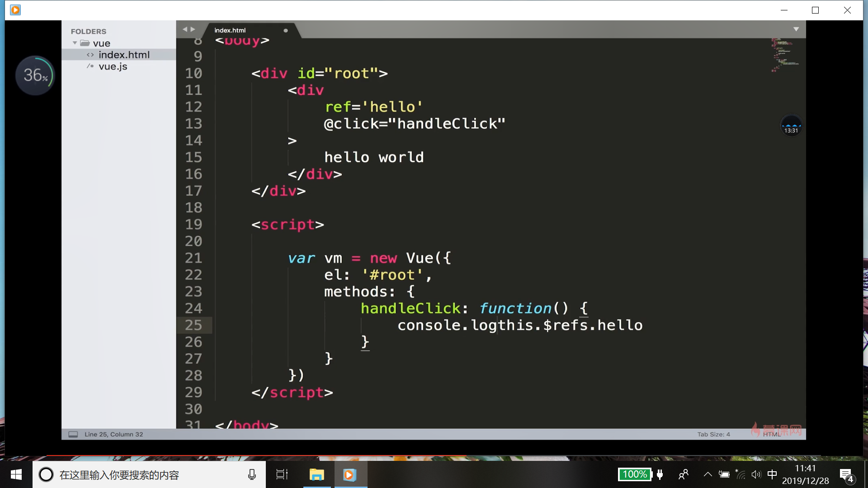
Task: Open Windows Start menu
Action: click(16, 474)
